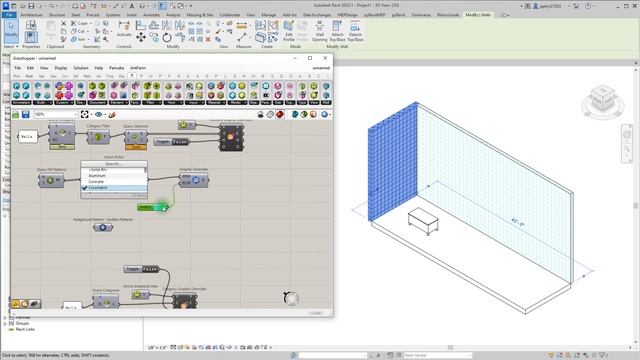640x360 pixels.
Task: Open the Grasshopper Display menu
Action: click(61, 68)
